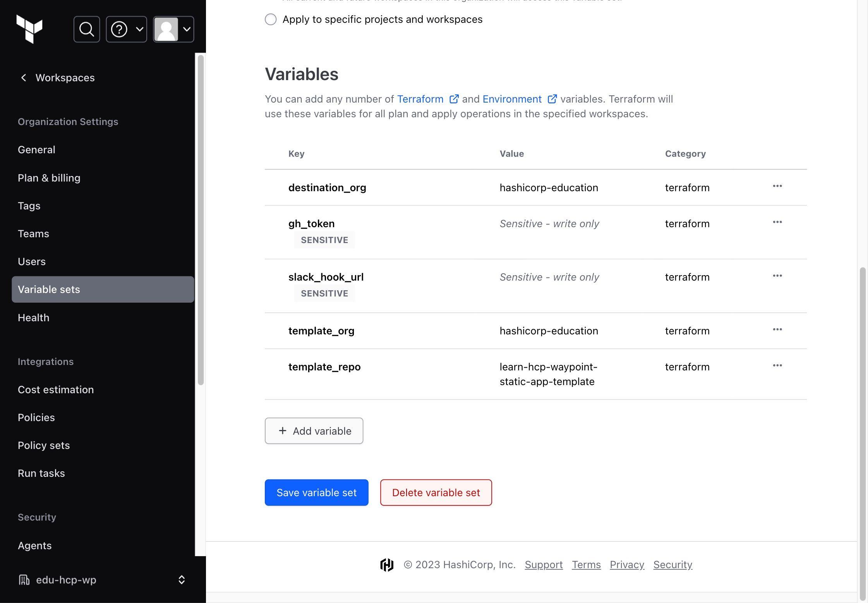
Task: Click the template_repo key
Action: [324, 367]
